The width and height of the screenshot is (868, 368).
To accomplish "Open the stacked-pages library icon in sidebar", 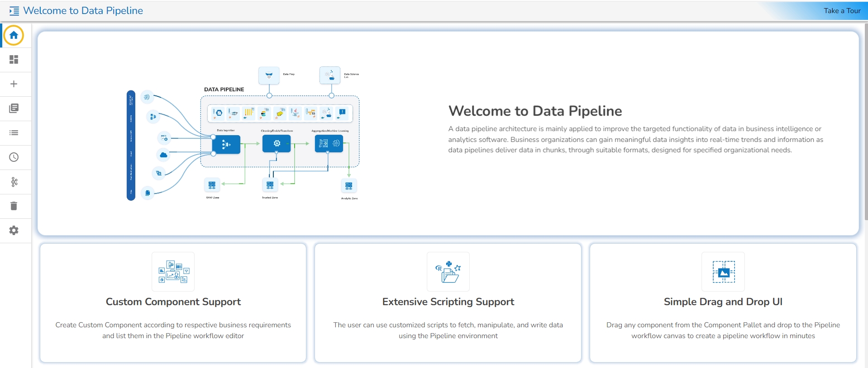I will click(x=14, y=109).
